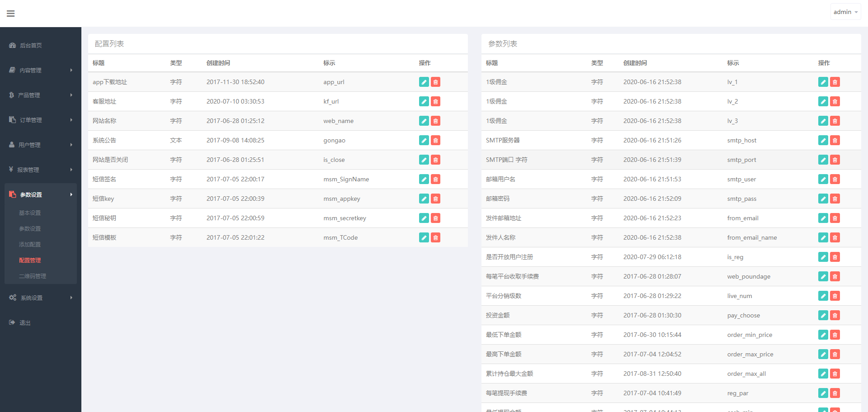
Task: Delete the pay_choose parameter row
Action: 835,315
